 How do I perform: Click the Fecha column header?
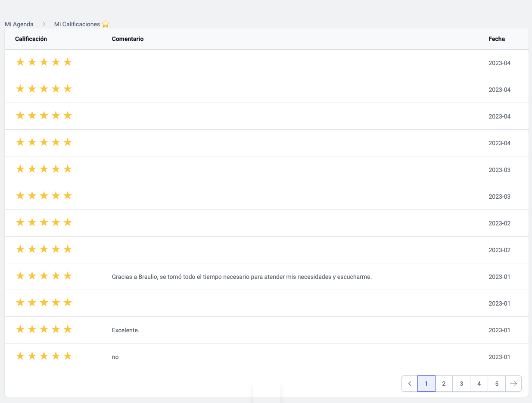pyautogui.click(x=497, y=39)
